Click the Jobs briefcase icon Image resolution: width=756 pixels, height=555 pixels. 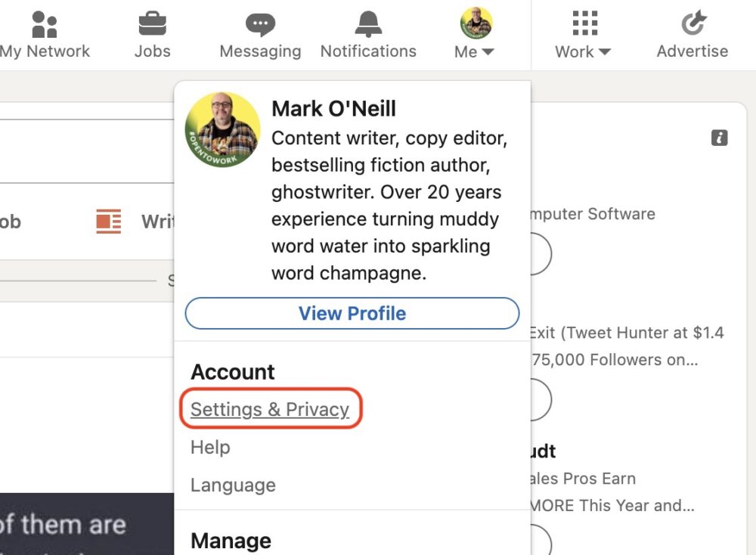click(x=152, y=22)
